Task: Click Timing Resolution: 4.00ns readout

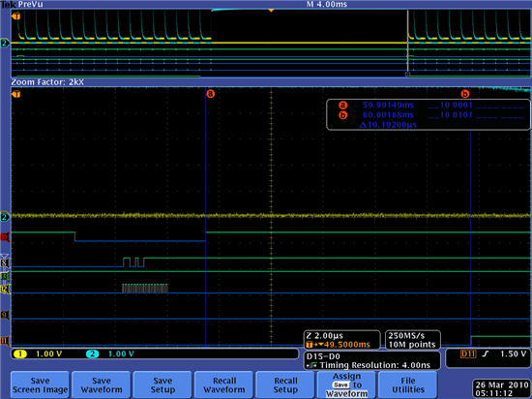Action: (x=375, y=365)
